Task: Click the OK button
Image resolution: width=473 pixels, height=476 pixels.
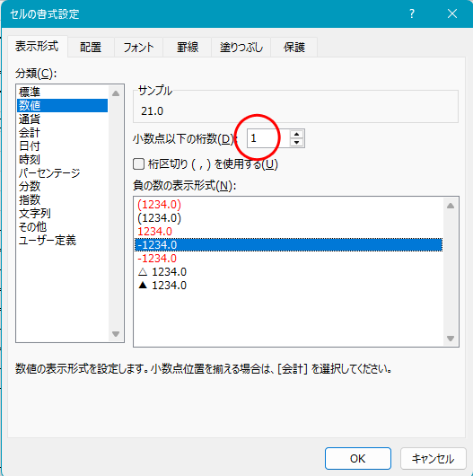Action: pyautogui.click(x=358, y=458)
